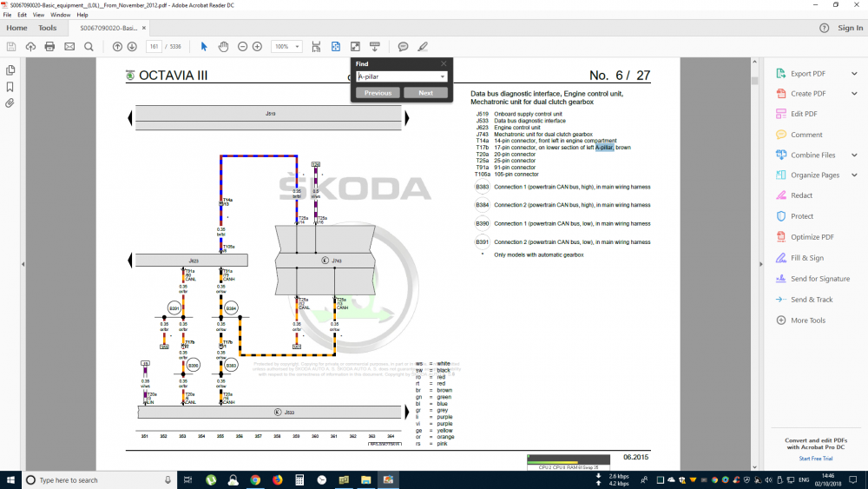Open Optimize PDF tool

(812, 237)
